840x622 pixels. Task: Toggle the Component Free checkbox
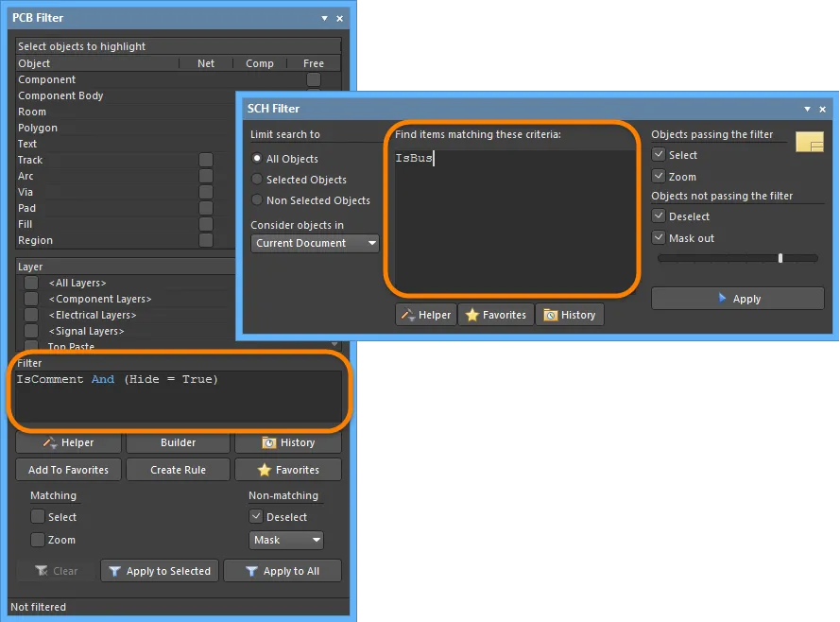pyautogui.click(x=314, y=79)
